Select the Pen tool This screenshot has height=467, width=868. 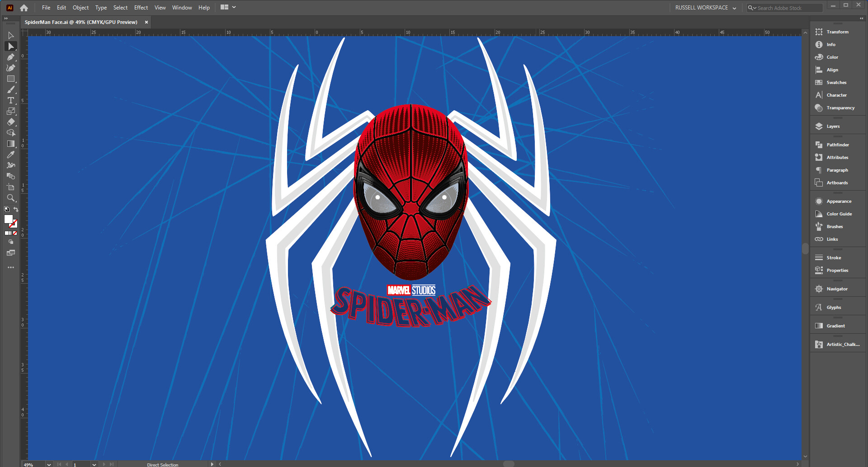[x=11, y=57]
